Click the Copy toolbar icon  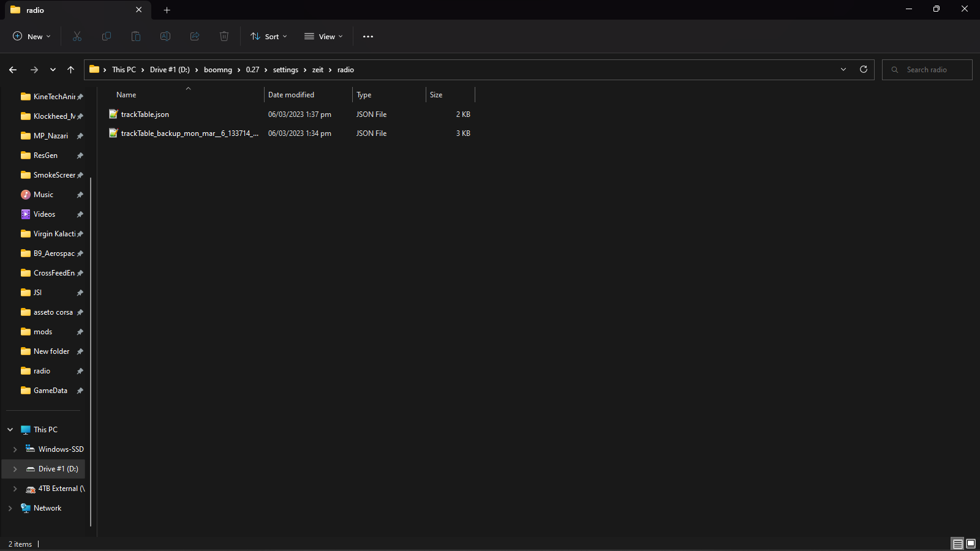click(x=107, y=37)
